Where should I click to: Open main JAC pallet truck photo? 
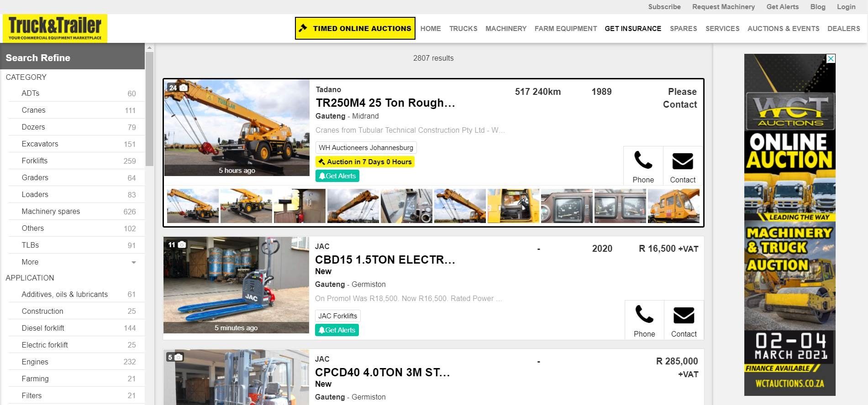coord(236,285)
